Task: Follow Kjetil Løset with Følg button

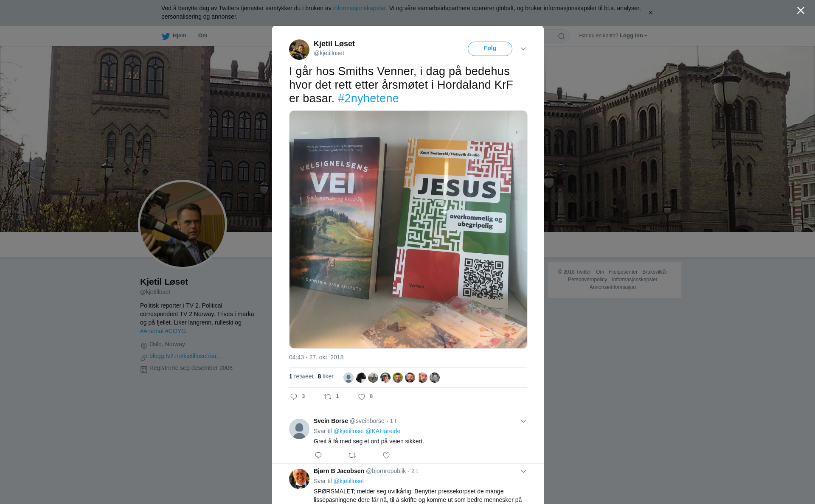Action: coord(490,48)
